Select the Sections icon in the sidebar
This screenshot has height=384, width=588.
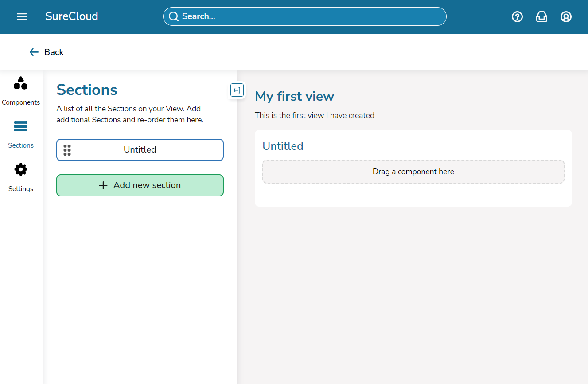(x=21, y=126)
